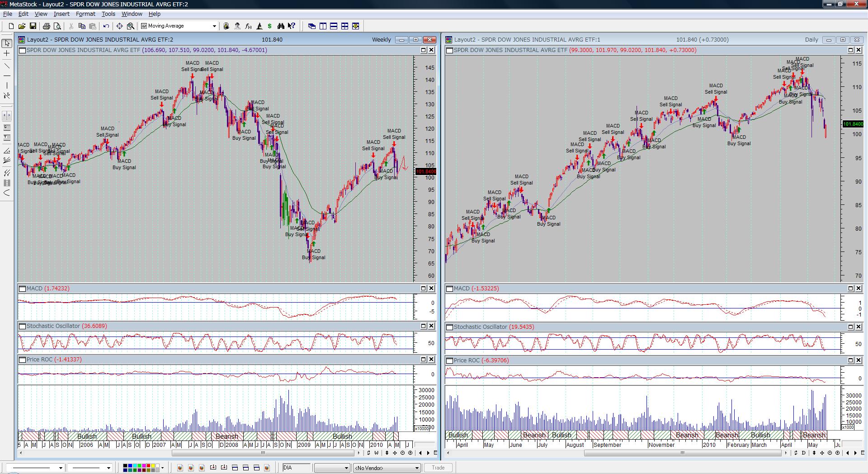Expand the No Vendor dropdown

point(417,468)
